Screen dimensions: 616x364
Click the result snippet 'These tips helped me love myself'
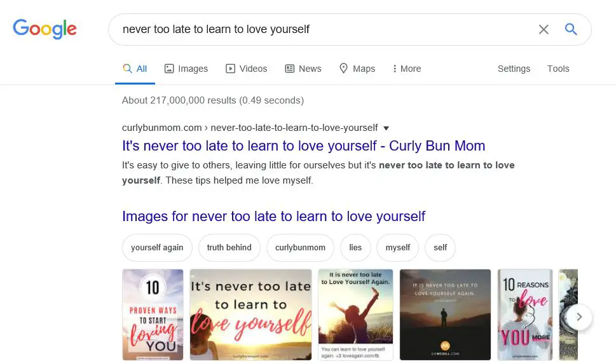239,180
